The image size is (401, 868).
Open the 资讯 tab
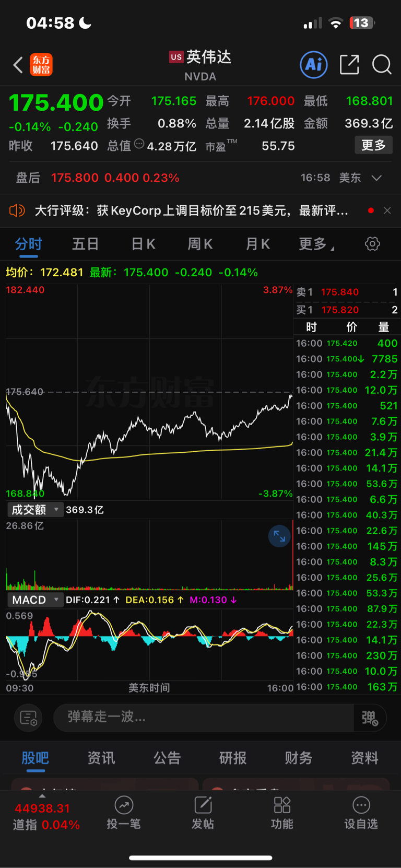tap(101, 758)
